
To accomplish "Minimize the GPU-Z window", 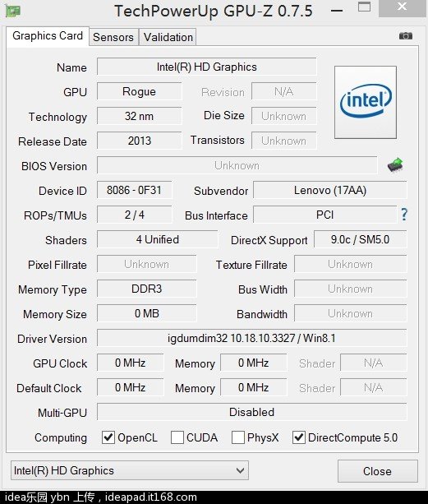I will (x=337, y=11).
